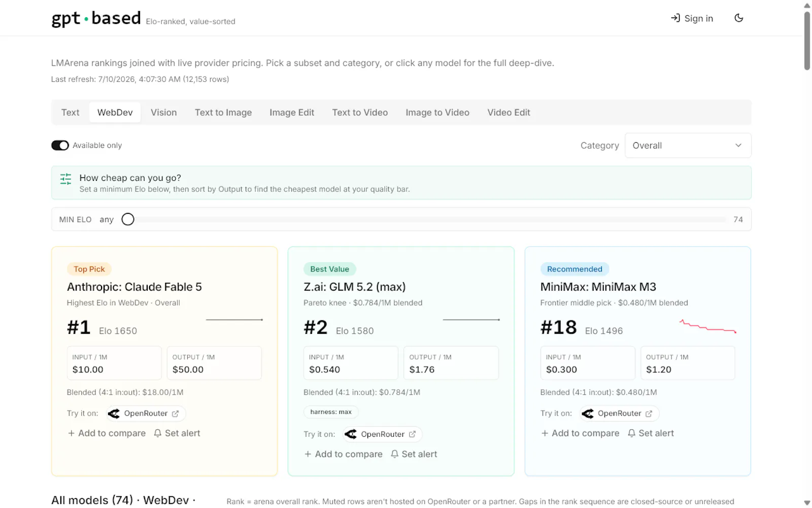This screenshot has height=508, width=812.
Task: Set alert for MiniMax M3
Action: pos(651,433)
